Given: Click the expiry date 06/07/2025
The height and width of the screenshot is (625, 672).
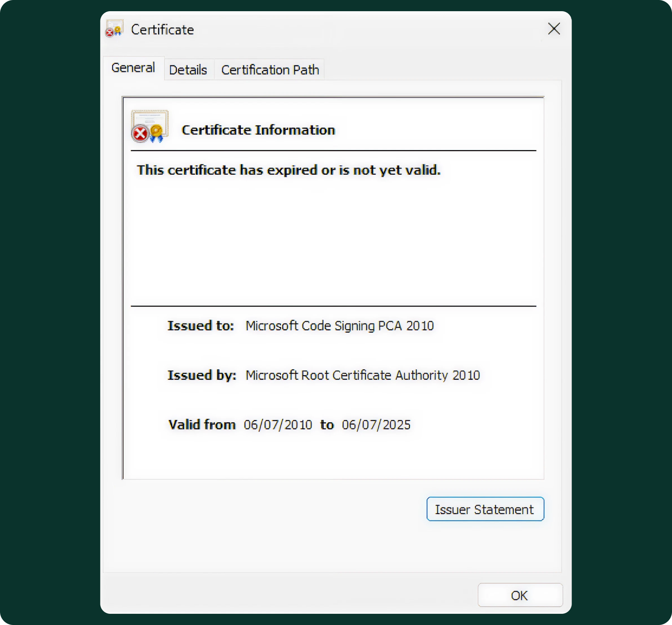Looking at the screenshot, I should click(376, 425).
